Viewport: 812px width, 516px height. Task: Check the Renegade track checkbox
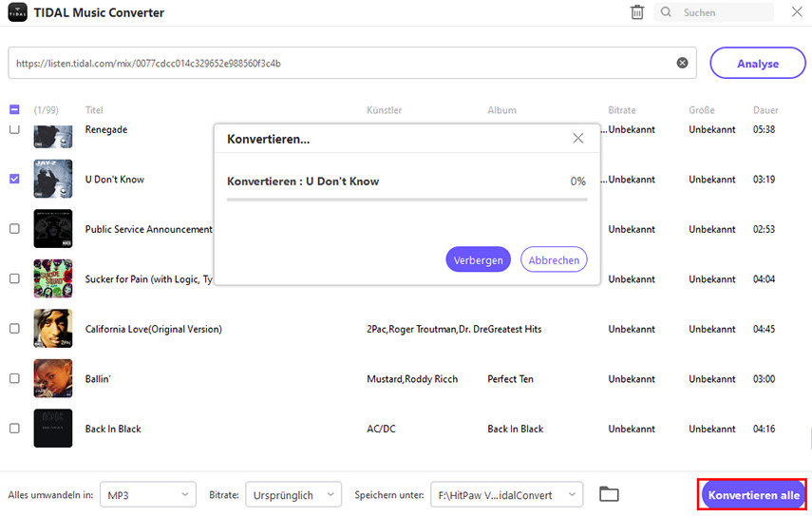[x=14, y=129]
